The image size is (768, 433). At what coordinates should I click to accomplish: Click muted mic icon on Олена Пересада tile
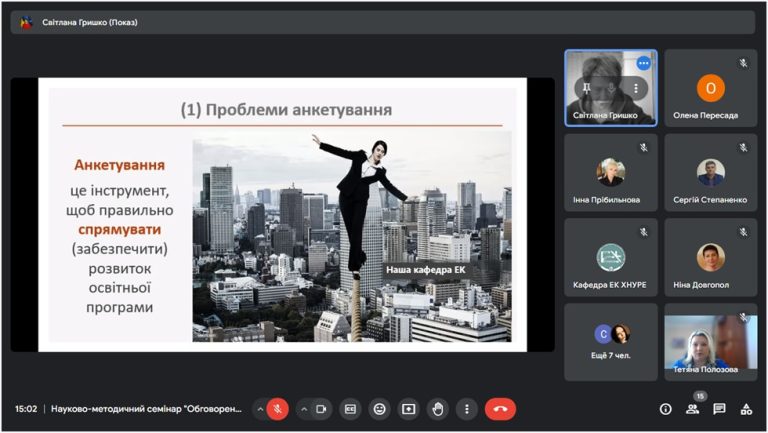(x=744, y=63)
